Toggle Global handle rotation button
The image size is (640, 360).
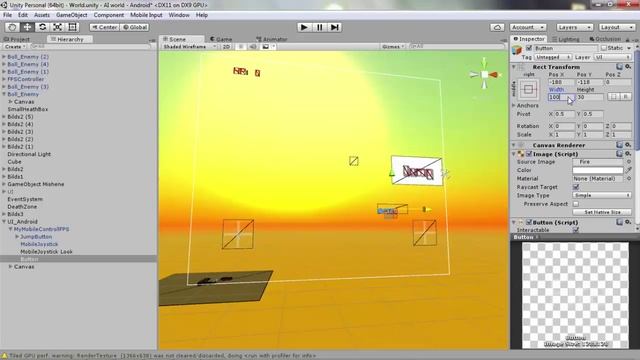[135, 27]
